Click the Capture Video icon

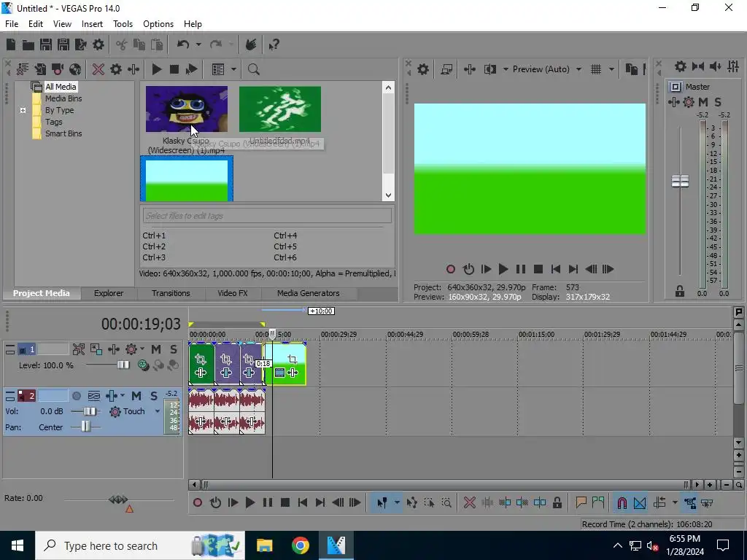(58, 69)
